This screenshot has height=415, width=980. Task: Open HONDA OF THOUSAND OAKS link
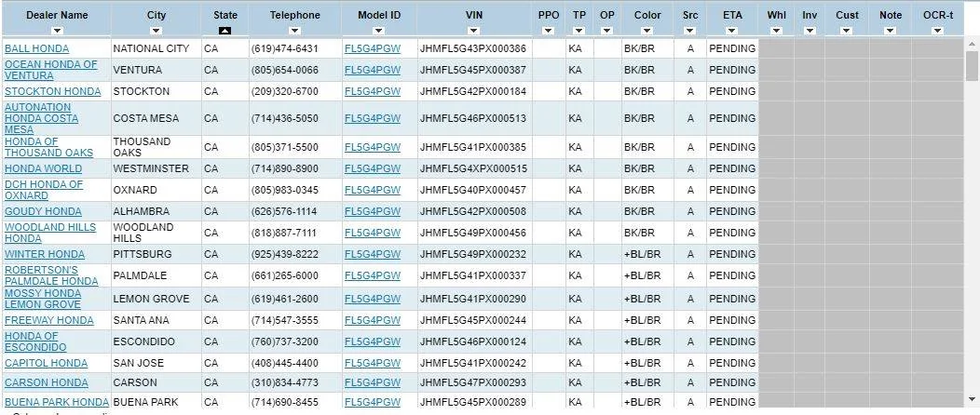point(48,147)
